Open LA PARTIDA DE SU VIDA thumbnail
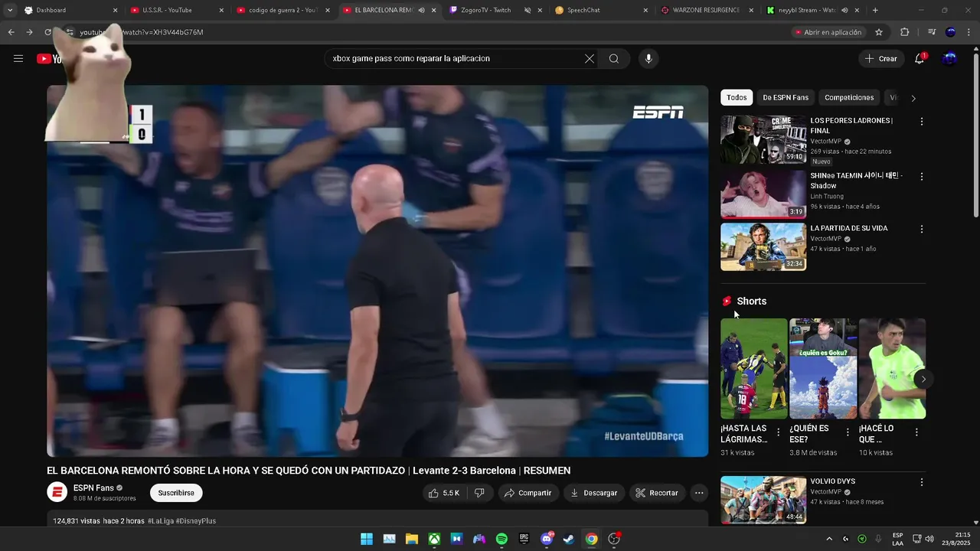This screenshot has height=551, width=980. click(763, 246)
